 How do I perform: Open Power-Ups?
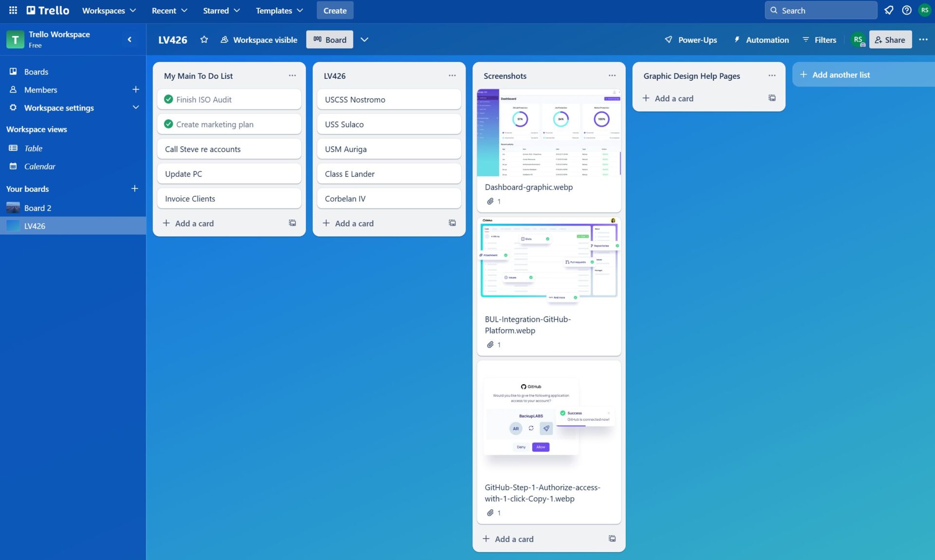[x=691, y=39]
